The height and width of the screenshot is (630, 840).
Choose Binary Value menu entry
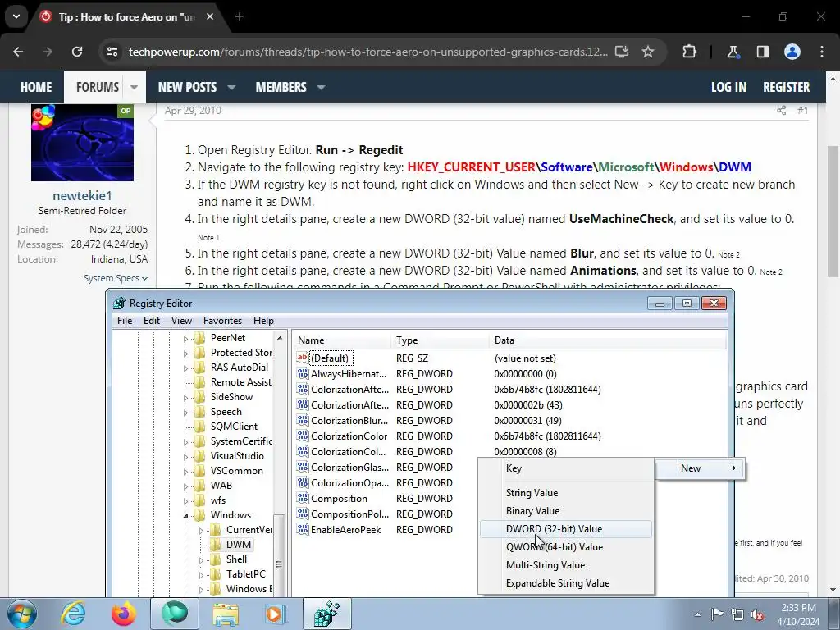point(566,511)
